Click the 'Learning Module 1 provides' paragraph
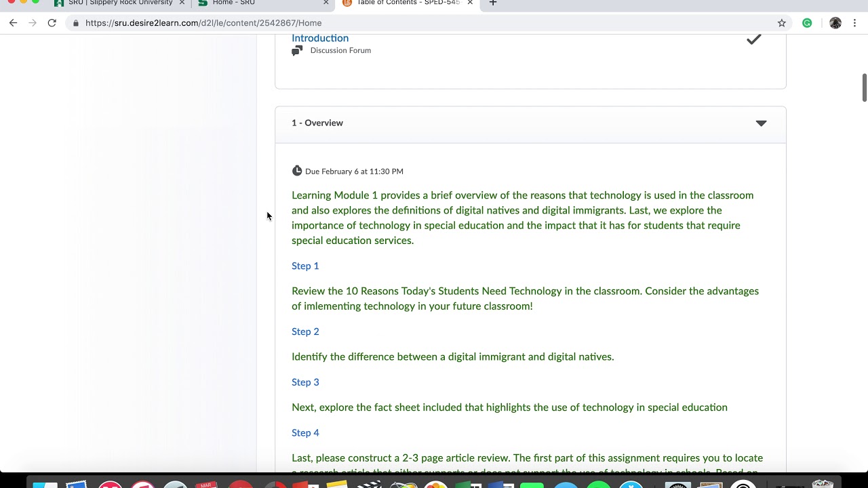 click(523, 218)
